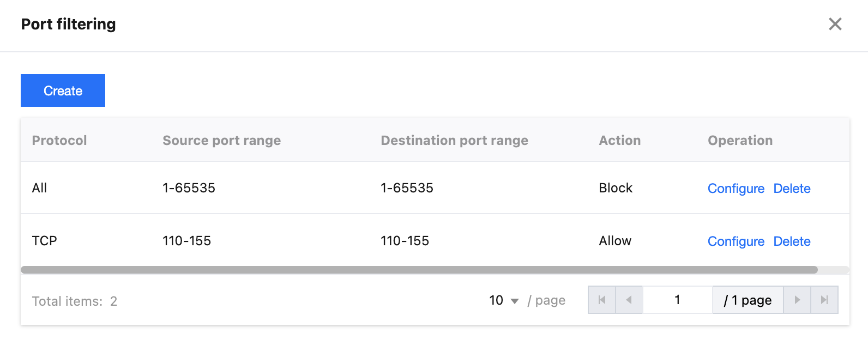Image resolution: width=868 pixels, height=339 pixels.
Task: Click the Create button
Action: pyautogui.click(x=63, y=90)
